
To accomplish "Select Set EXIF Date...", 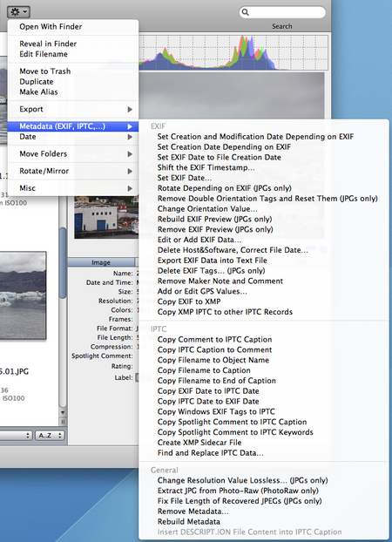I will [x=264, y=178].
